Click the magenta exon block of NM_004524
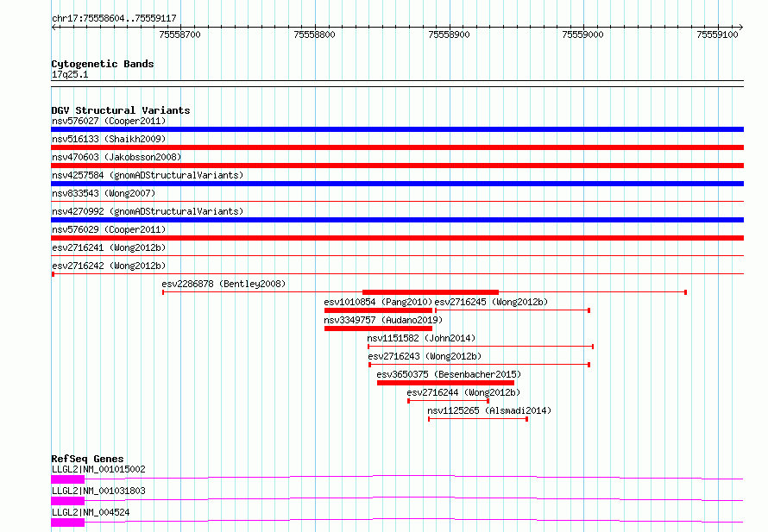Image resolution: width=768 pixels, height=532 pixels. click(x=68, y=523)
